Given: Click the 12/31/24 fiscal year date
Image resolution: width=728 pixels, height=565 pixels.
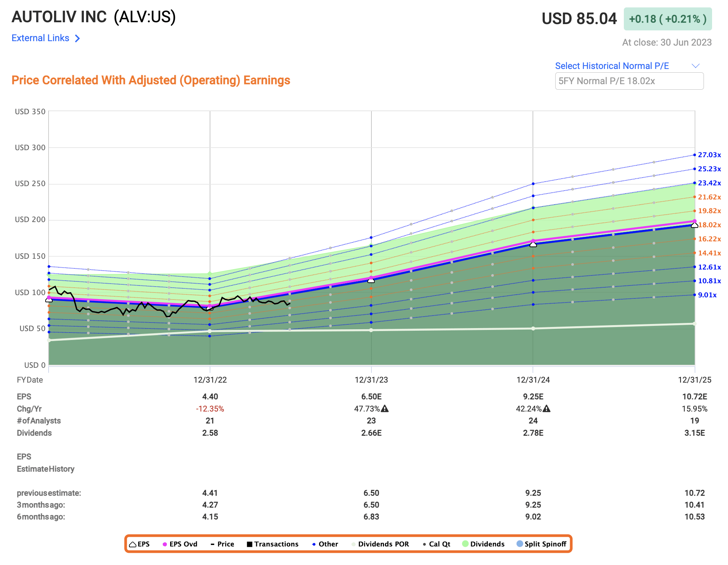Looking at the screenshot, I should coord(533,380).
